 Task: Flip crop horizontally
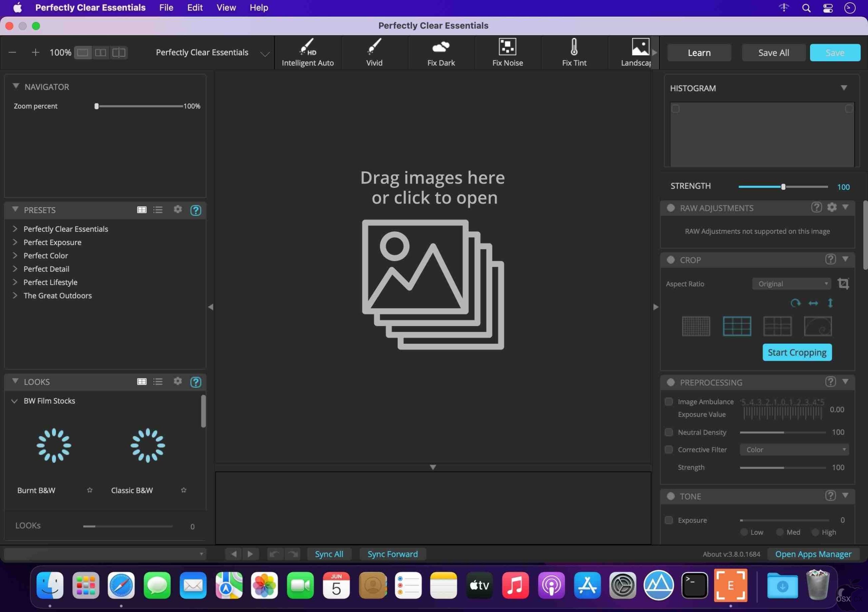[x=813, y=303]
